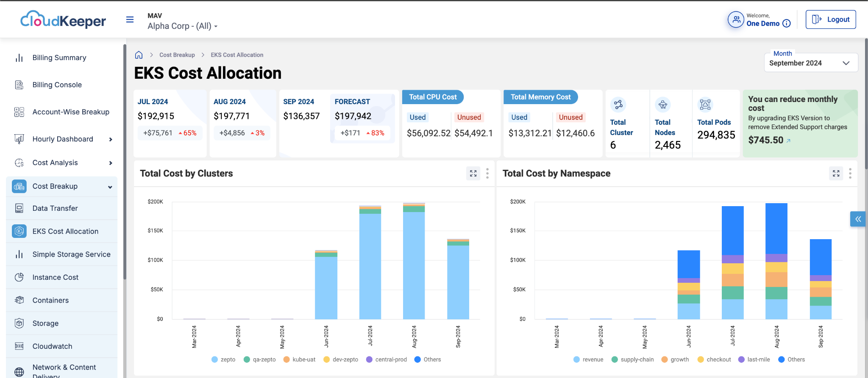Viewport: 868px width, 378px height.
Task: Open Instance Cost menu item
Action: click(62, 277)
